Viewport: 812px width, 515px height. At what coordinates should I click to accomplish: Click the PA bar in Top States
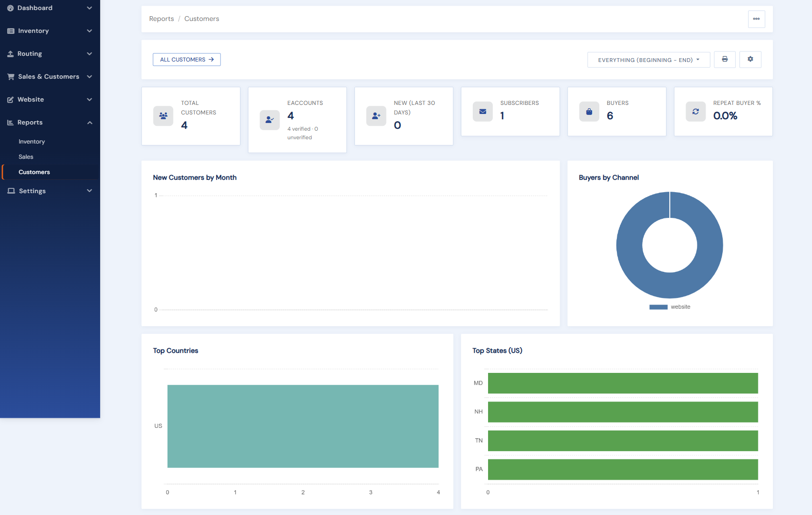click(623, 470)
